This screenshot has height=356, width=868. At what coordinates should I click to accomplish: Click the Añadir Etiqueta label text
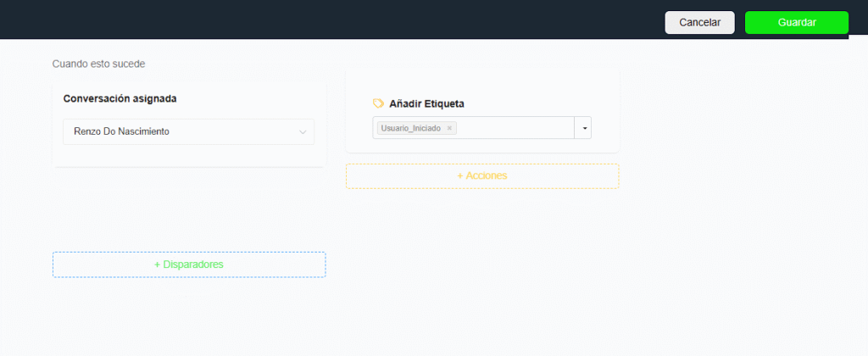426,103
